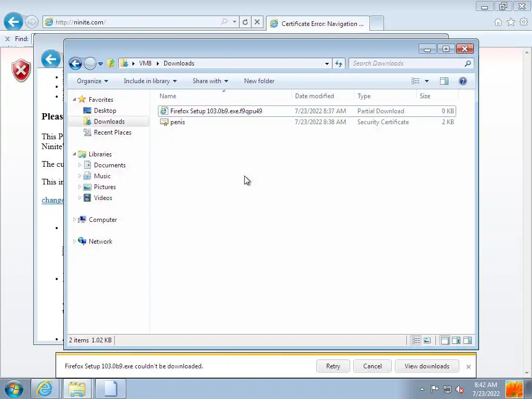The image size is (532, 399).
Task: Open the Organize menu
Action: [92, 81]
